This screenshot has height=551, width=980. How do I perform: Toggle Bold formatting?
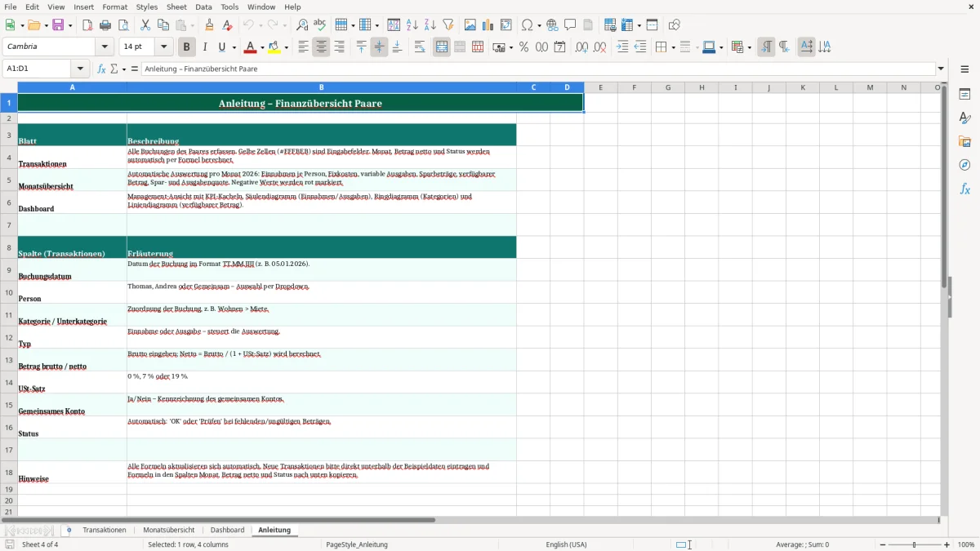(x=186, y=47)
